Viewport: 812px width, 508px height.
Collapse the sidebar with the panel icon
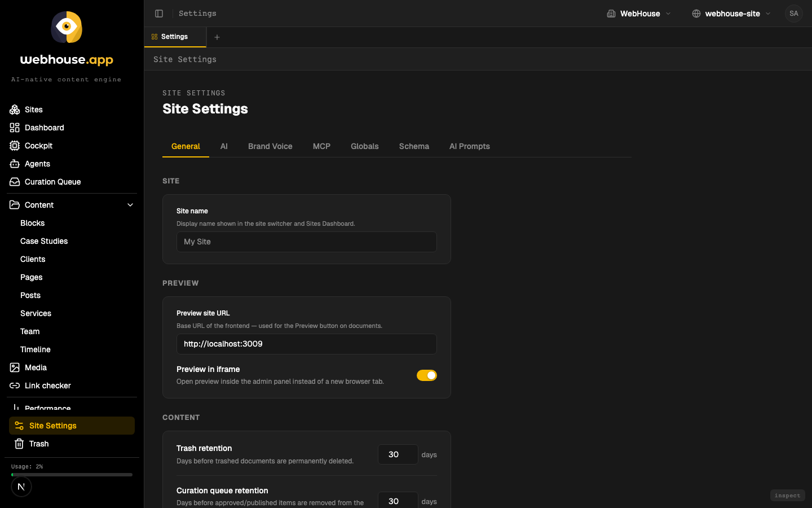pos(159,14)
